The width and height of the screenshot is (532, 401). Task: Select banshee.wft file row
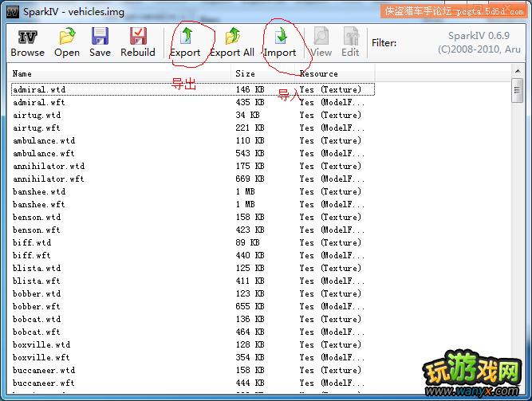click(x=193, y=204)
